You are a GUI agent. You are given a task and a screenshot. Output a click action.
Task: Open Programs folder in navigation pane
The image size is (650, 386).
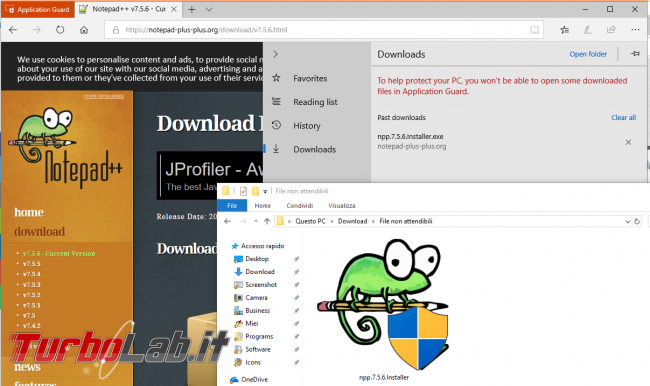tap(253, 336)
